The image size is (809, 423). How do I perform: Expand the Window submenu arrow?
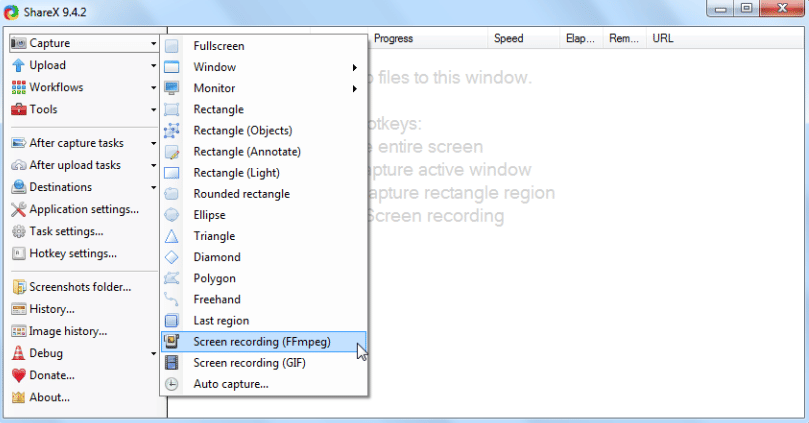tap(355, 68)
